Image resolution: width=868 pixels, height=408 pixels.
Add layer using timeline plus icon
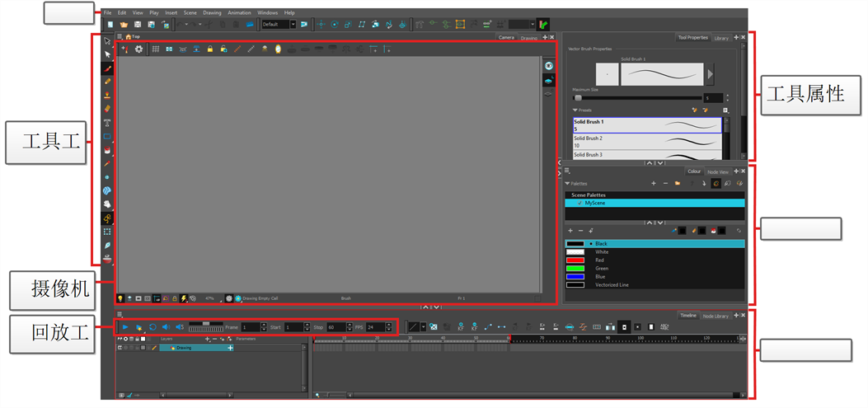(x=207, y=339)
